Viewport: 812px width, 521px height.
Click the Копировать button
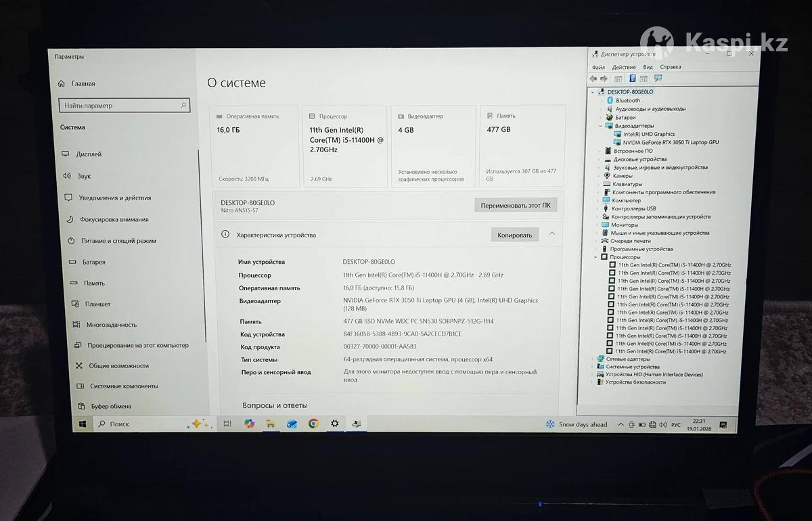coord(514,235)
